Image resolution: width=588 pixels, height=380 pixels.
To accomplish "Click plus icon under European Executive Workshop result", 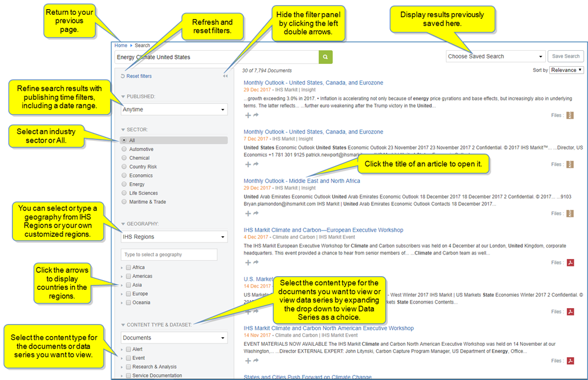I will coord(248,262).
